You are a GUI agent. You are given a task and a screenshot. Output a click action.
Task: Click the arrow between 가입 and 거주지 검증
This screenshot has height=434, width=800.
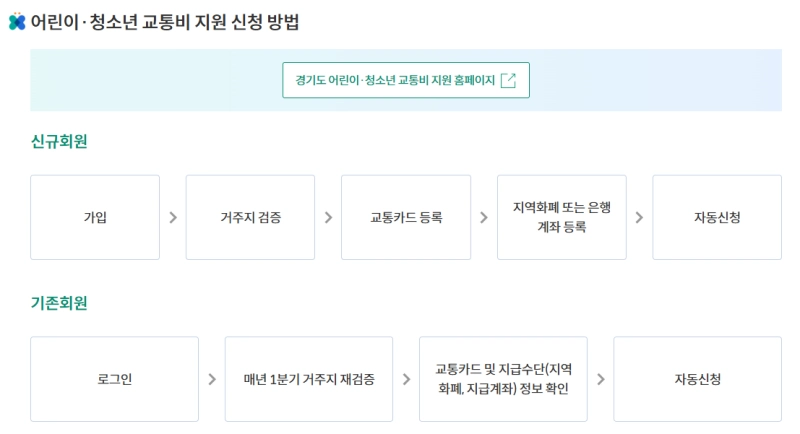point(173,217)
